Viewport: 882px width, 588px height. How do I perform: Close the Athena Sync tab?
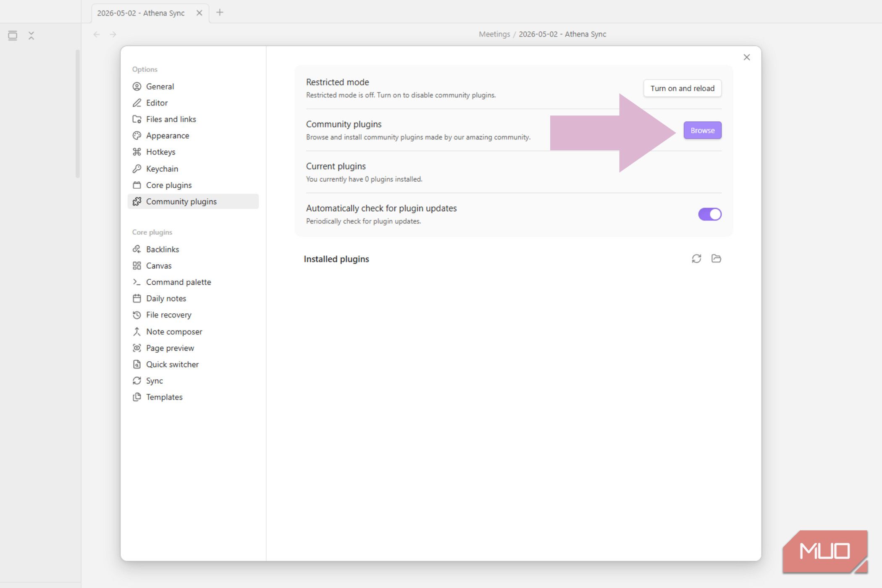point(199,13)
